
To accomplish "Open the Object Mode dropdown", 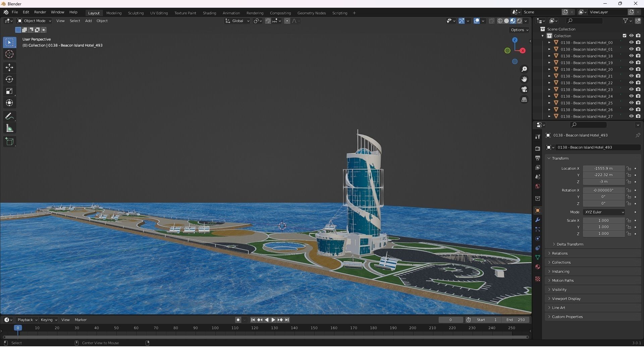I will pos(34,21).
